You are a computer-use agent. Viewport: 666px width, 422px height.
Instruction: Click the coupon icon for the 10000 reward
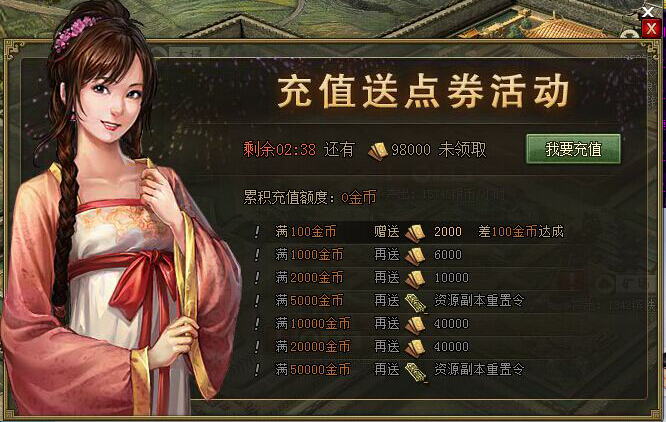tap(415, 279)
